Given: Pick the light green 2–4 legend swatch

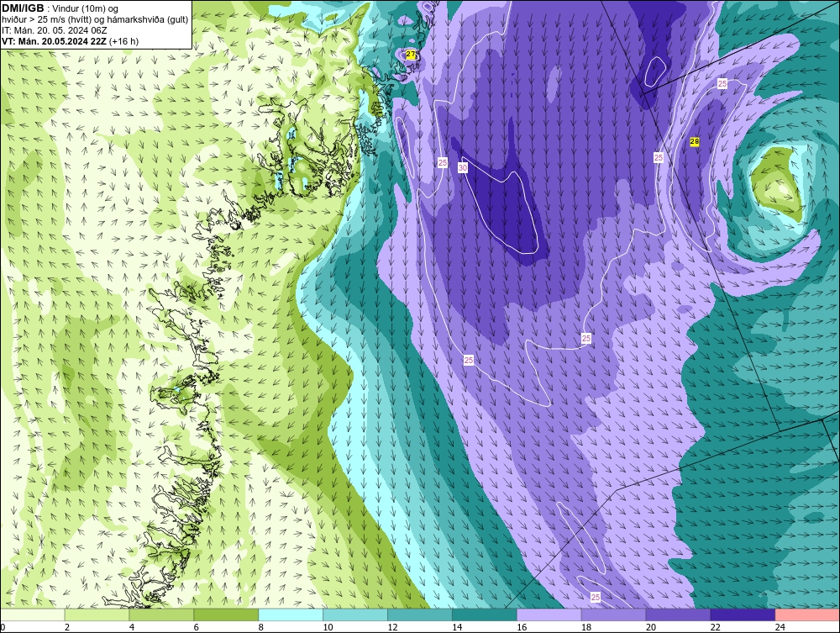Looking at the screenshot, I should [x=97, y=615].
